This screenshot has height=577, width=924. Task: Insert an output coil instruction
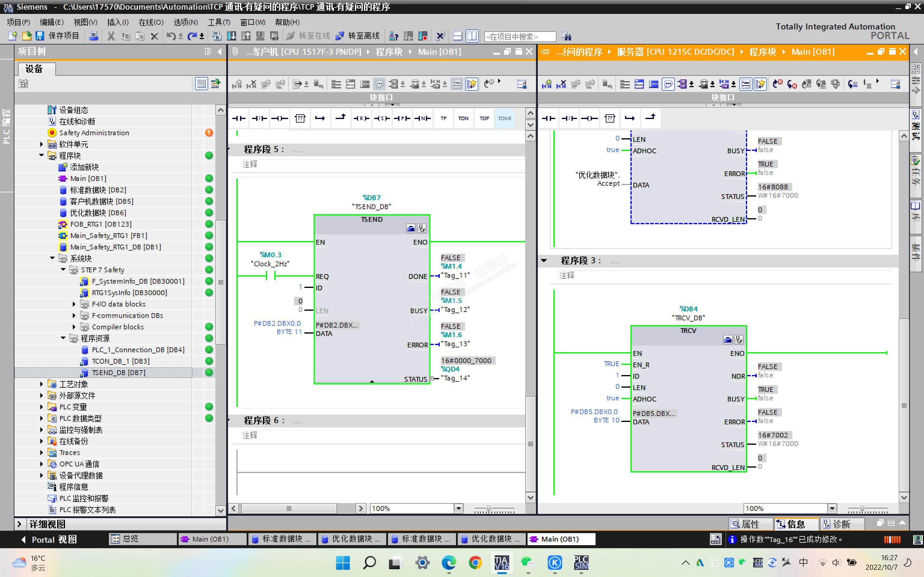click(279, 118)
